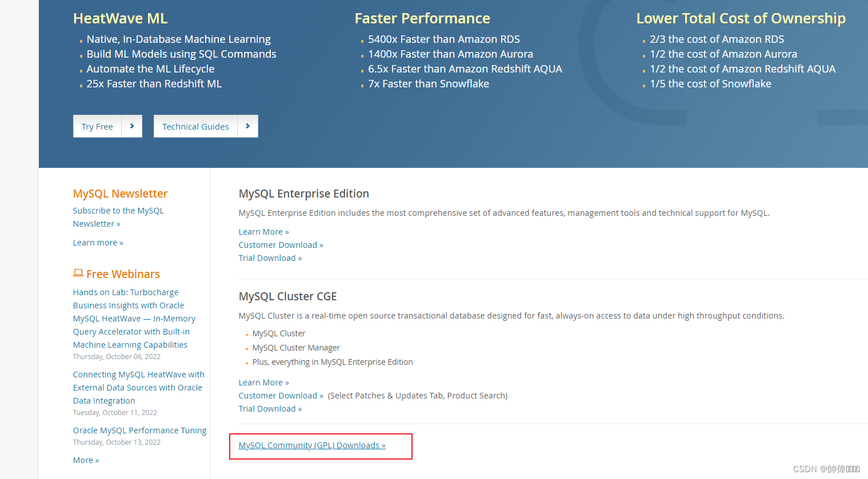Click the Try Free button
Viewport: 868px width, 479px height.
click(97, 126)
